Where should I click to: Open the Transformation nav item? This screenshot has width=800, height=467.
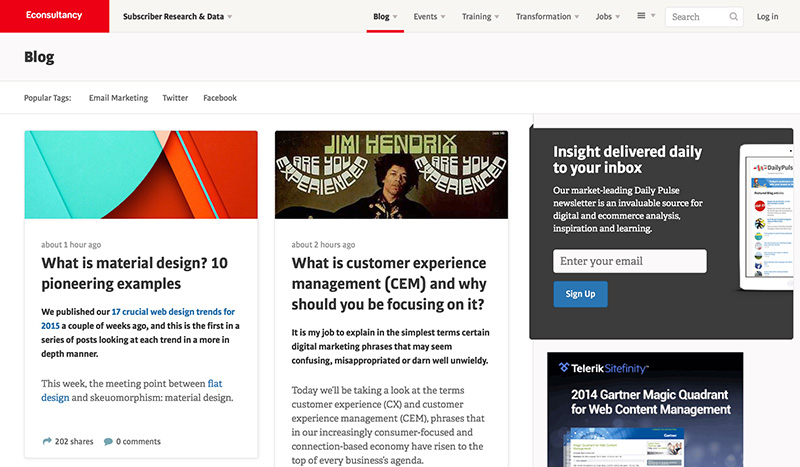click(543, 16)
